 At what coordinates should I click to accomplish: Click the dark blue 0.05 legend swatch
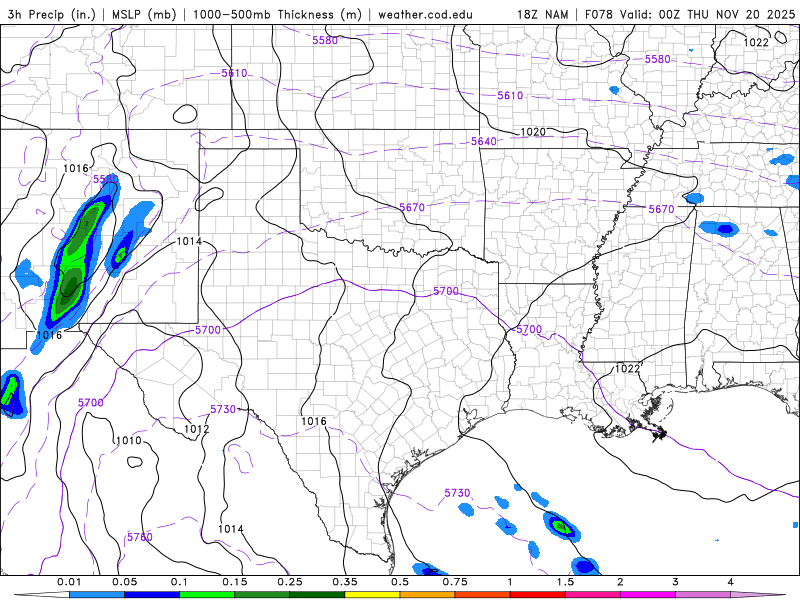[x=152, y=595]
